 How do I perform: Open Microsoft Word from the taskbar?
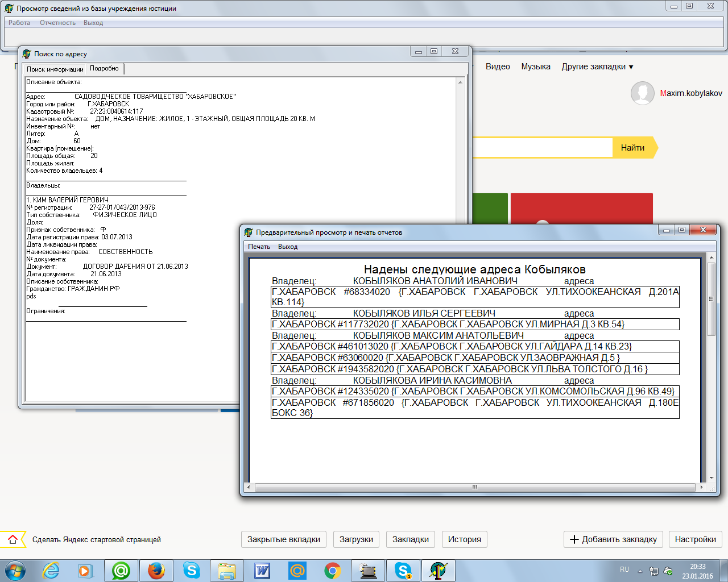point(262,570)
